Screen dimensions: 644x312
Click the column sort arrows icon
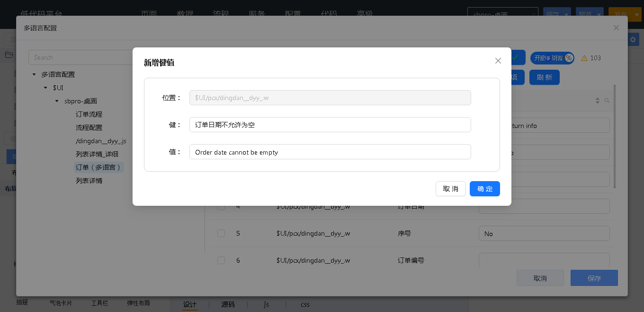[598, 101]
